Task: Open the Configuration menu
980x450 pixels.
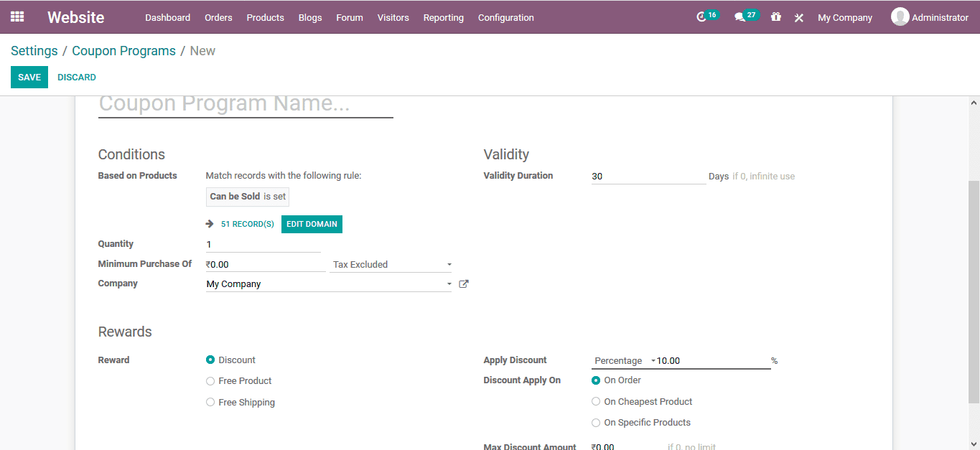Action: pyautogui.click(x=505, y=17)
